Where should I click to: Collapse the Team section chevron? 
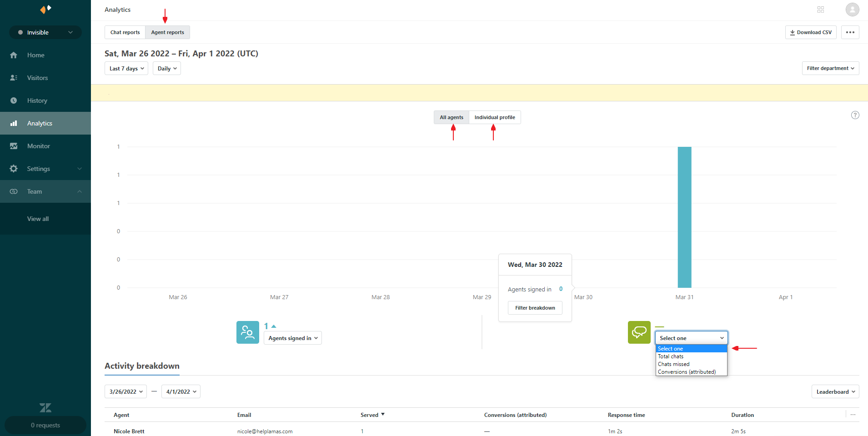click(x=80, y=191)
